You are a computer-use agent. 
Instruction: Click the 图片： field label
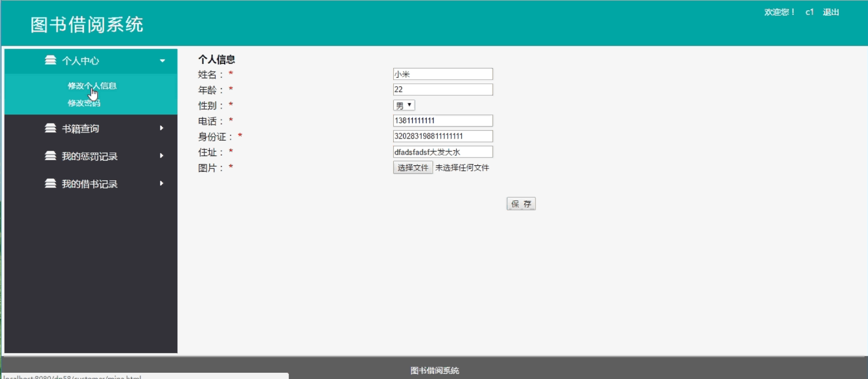(x=211, y=168)
